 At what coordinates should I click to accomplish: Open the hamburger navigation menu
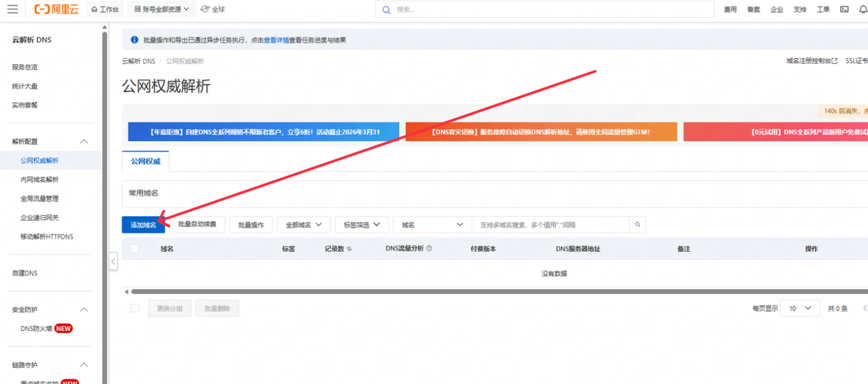click(12, 9)
